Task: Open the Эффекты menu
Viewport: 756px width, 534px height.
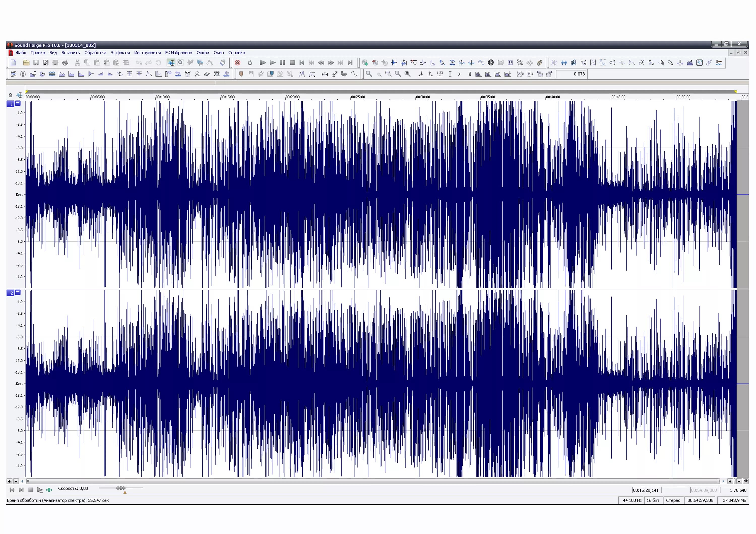Action: [x=120, y=53]
